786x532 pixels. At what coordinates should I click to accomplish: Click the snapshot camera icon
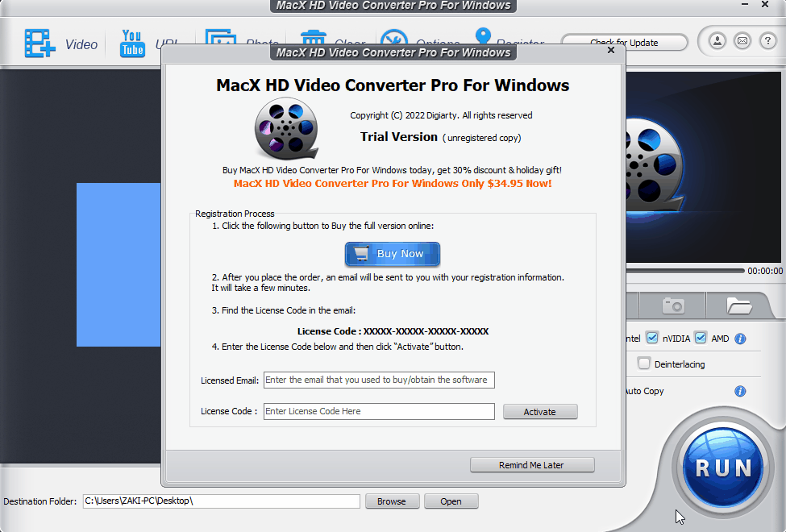[672, 305]
